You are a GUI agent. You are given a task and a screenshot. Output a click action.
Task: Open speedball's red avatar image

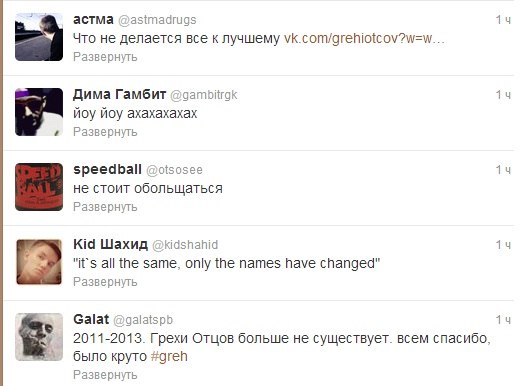pyautogui.click(x=39, y=187)
